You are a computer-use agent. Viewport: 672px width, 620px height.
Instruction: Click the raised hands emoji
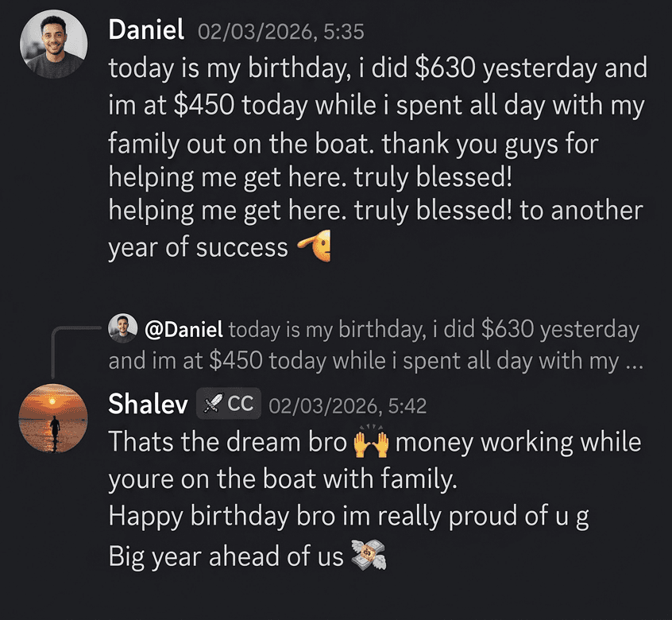(x=371, y=442)
